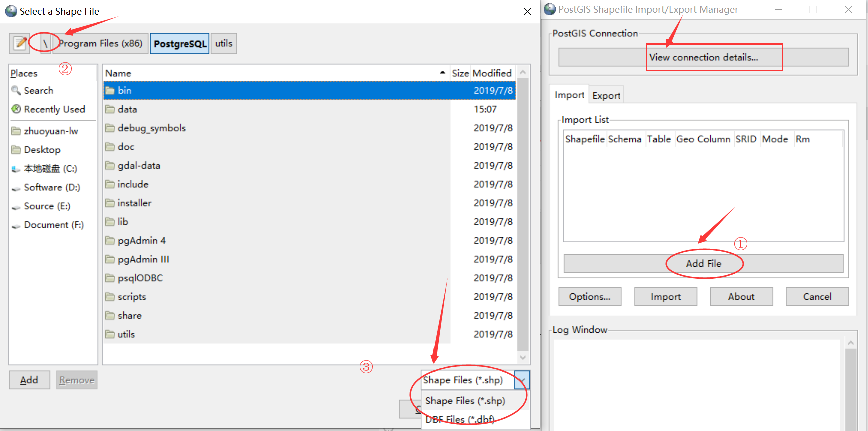Click the pencil edit-path icon
Image resolution: width=868 pixels, height=431 pixels.
point(20,43)
